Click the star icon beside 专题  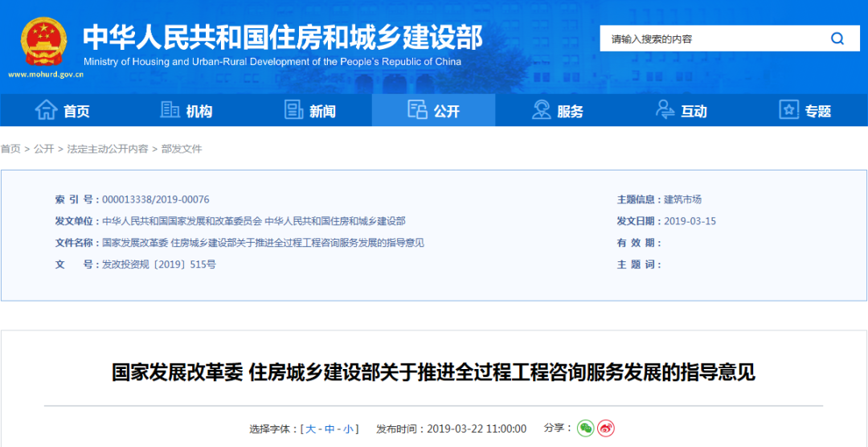tap(789, 109)
